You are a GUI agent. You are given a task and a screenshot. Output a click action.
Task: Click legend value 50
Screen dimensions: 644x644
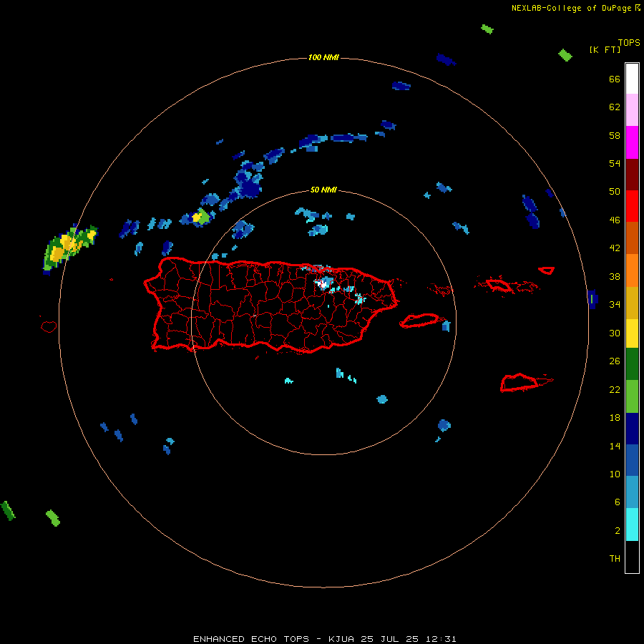[615, 192]
